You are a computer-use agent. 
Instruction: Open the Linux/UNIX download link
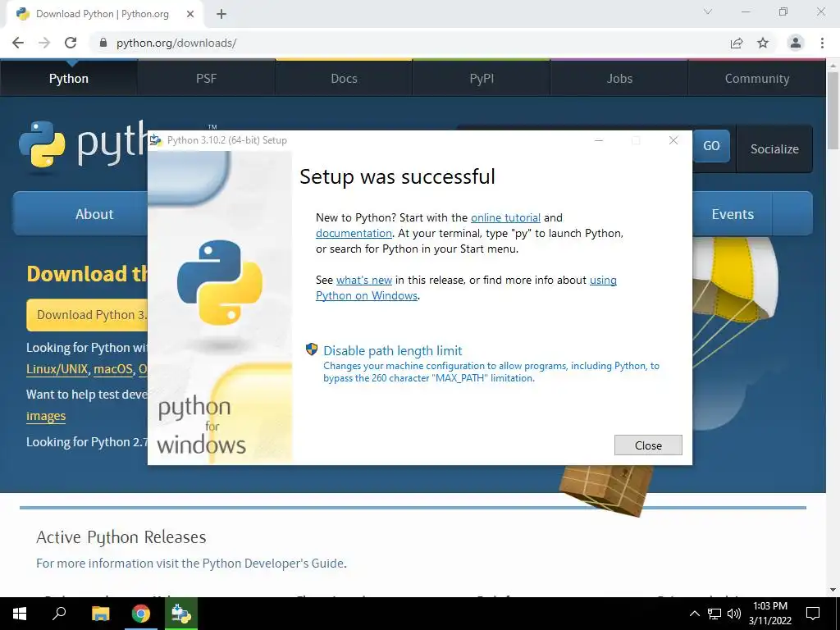click(x=57, y=369)
